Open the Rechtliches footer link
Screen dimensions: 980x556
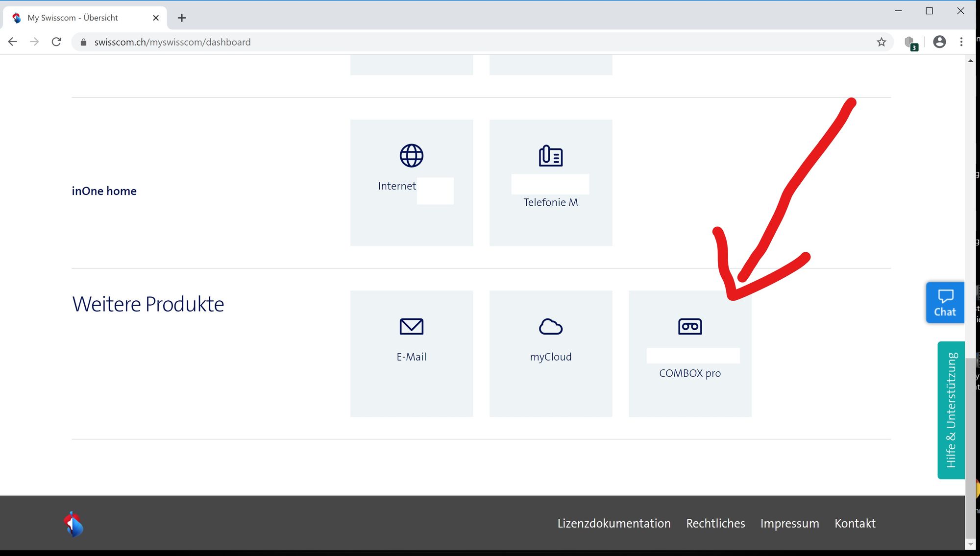pyautogui.click(x=715, y=523)
